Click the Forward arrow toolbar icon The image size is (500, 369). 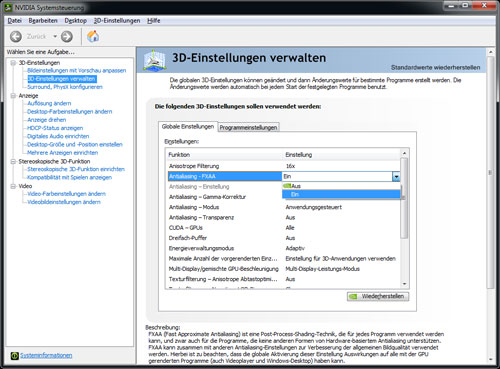click(67, 36)
